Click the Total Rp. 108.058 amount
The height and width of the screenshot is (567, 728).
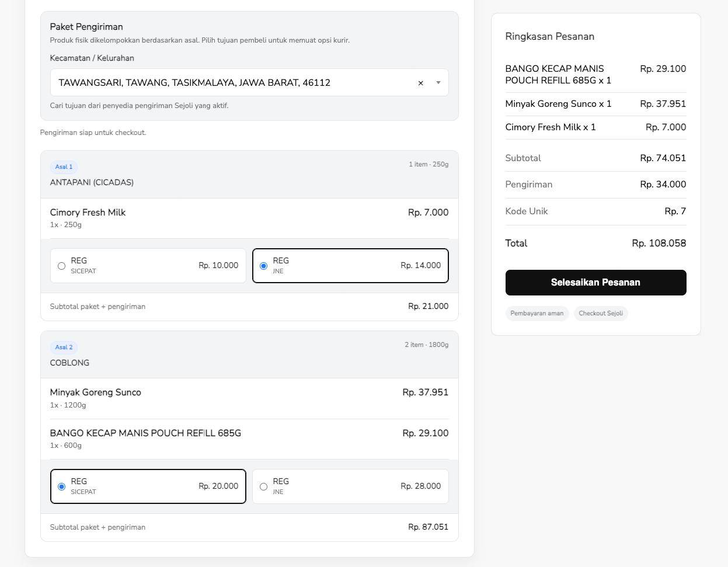(659, 244)
